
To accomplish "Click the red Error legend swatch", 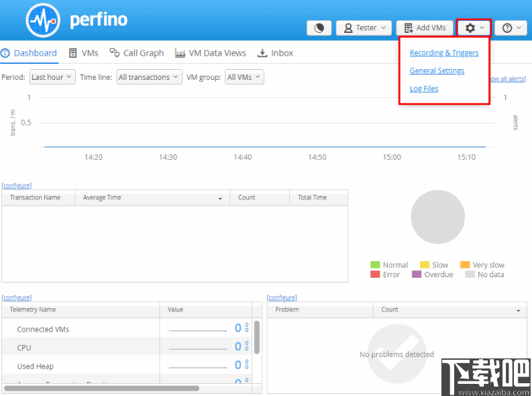I will click(375, 275).
